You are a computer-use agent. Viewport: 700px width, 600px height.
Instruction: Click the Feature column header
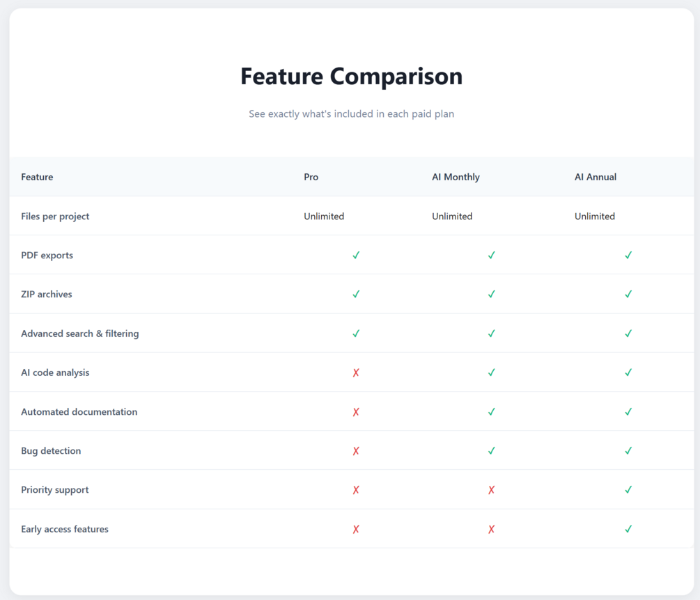(x=37, y=177)
